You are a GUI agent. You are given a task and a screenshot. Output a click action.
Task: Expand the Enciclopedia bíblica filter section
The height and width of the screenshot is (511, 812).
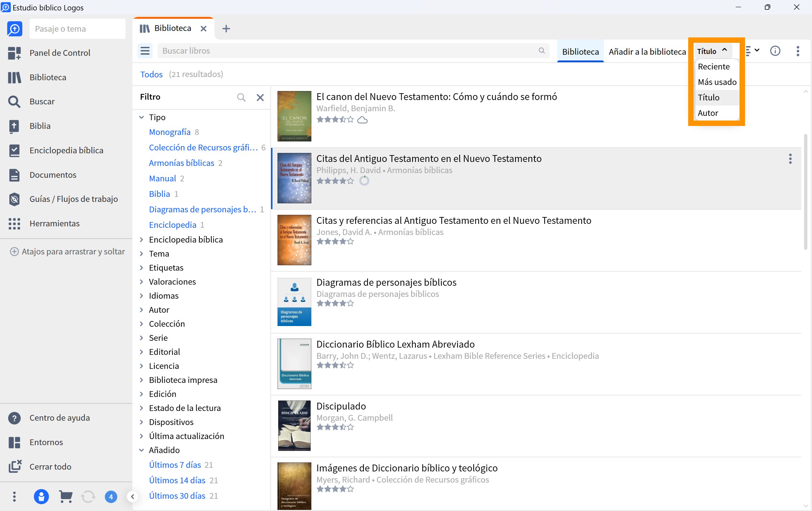(141, 240)
